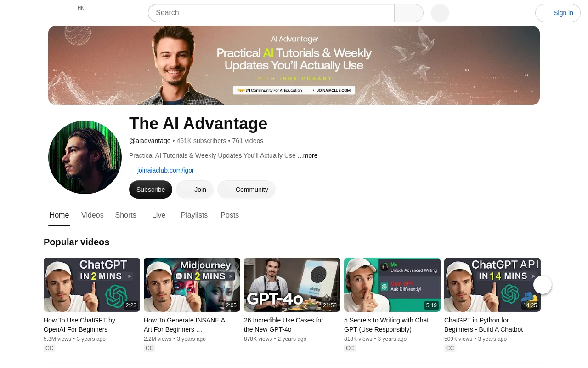Select the Home tab
The height and width of the screenshot is (368, 588).
[59, 215]
